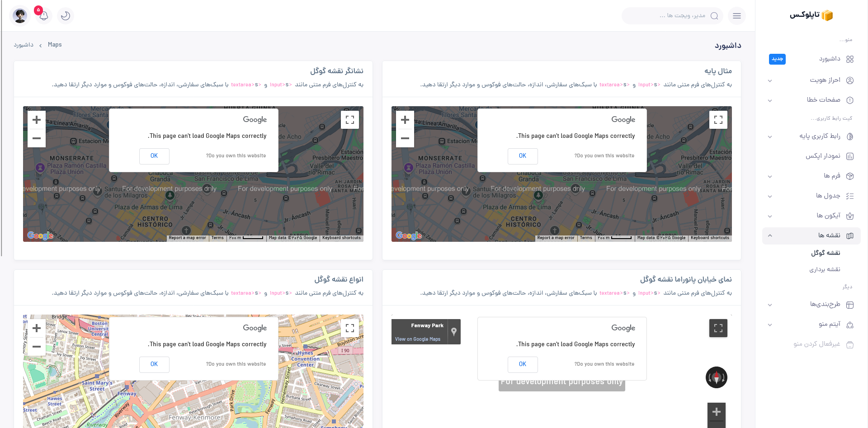Toggle fullscreen on مثال پایه map
868x428 pixels.
[x=718, y=120]
